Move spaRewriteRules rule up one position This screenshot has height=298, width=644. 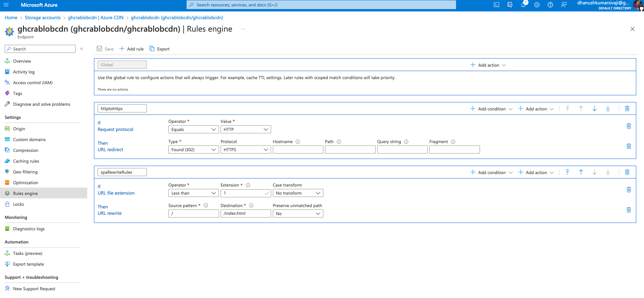581,172
